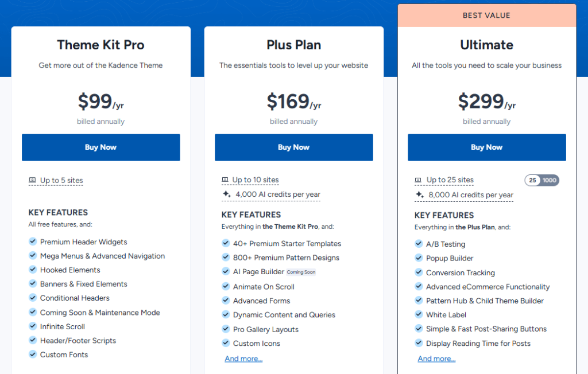Viewport: 588px width, 374px height.
Task: Switch the site toggle to 1000 sites
Action: pos(550,180)
